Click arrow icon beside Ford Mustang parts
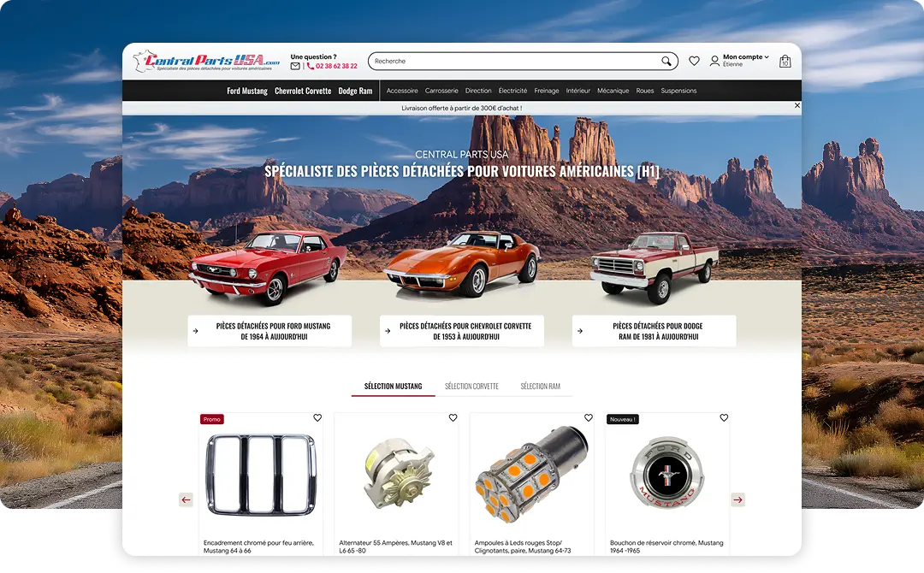The height and width of the screenshot is (573, 924). 196,331
